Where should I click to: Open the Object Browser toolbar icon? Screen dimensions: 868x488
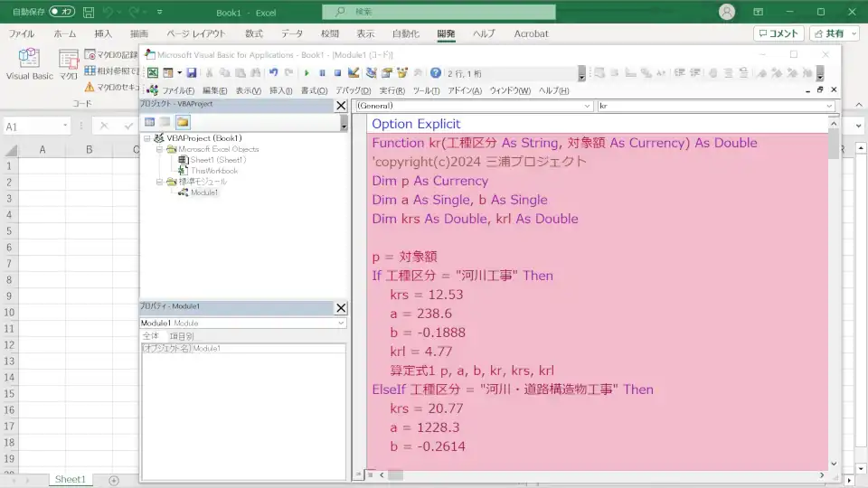[x=401, y=73]
